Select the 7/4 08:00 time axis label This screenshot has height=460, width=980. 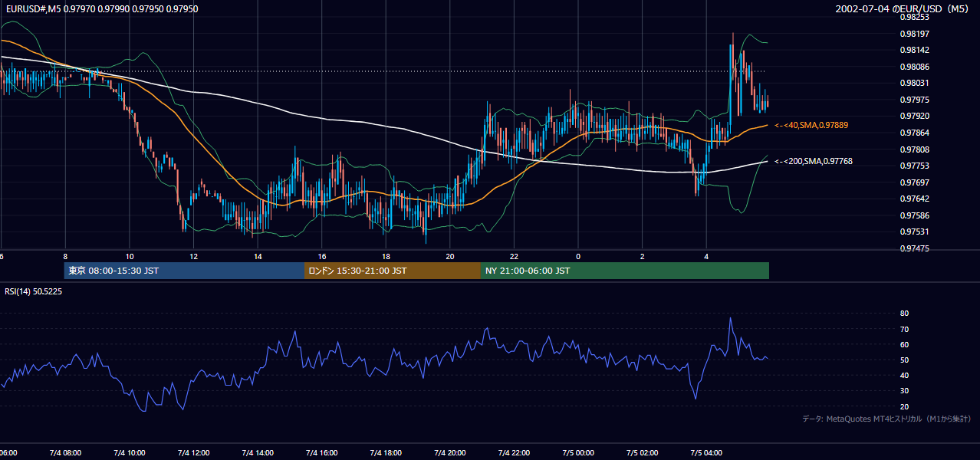click(65, 453)
